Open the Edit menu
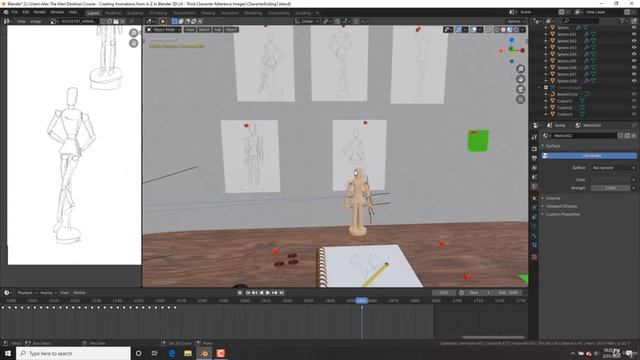 coord(26,12)
